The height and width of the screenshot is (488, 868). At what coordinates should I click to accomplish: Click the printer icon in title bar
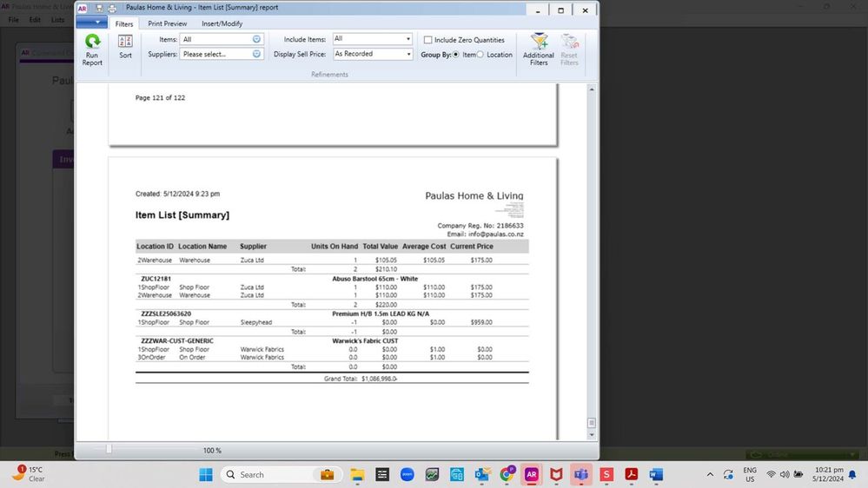tap(112, 9)
